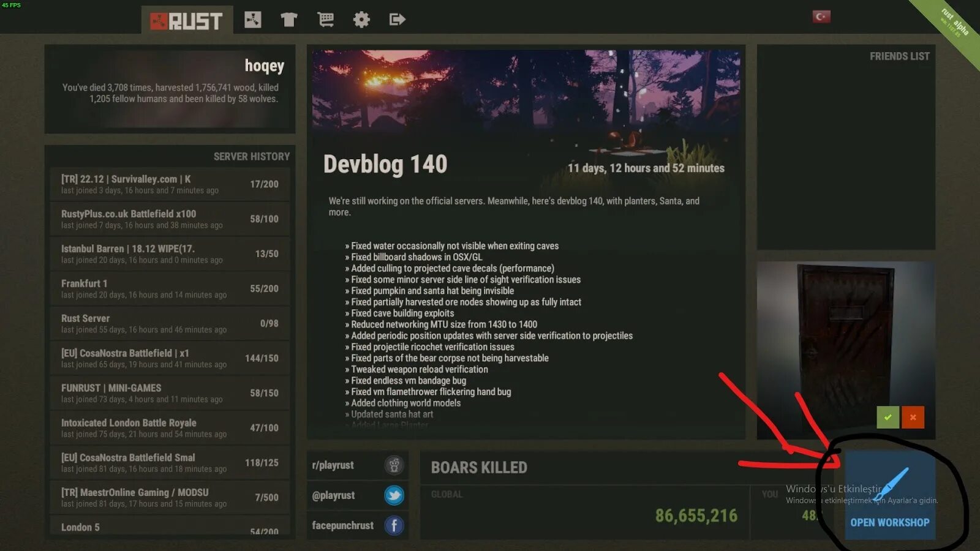Click the Facebook icon
Screen dimensions: 980x551
pos(394,525)
